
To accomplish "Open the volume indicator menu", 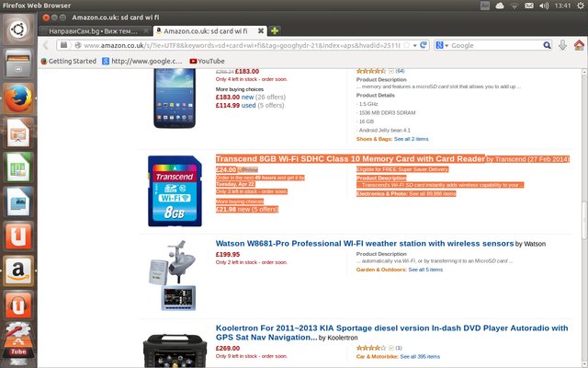I will tap(544, 6).
